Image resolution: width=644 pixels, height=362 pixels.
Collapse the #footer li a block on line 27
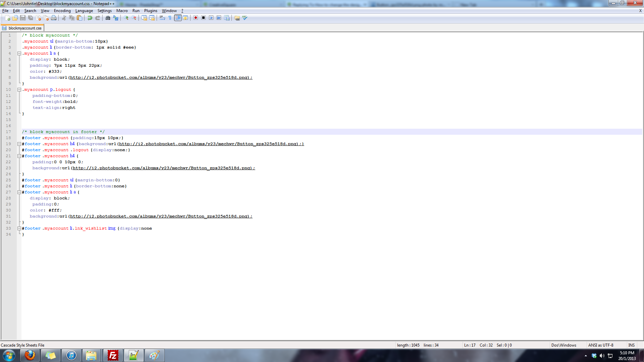pos(19,192)
